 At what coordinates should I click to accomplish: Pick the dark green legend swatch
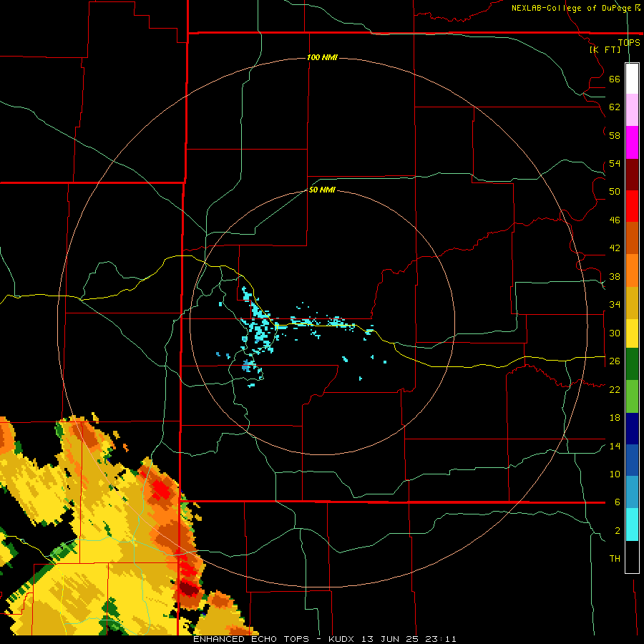632,364
